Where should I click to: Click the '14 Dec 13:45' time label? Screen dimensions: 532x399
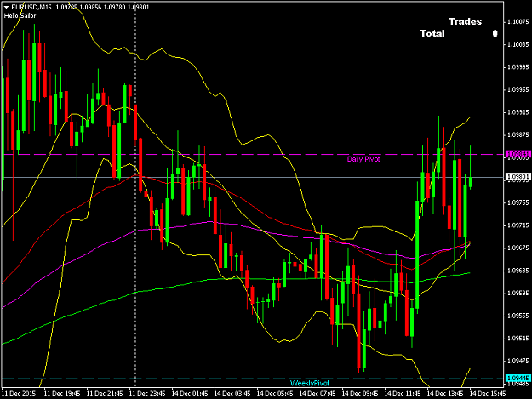point(445,394)
